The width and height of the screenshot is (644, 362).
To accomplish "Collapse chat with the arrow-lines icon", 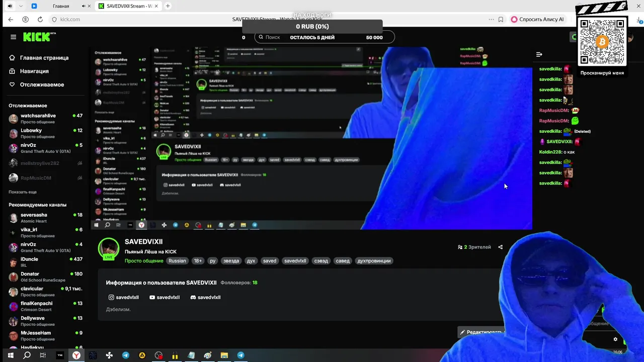I will (x=539, y=54).
